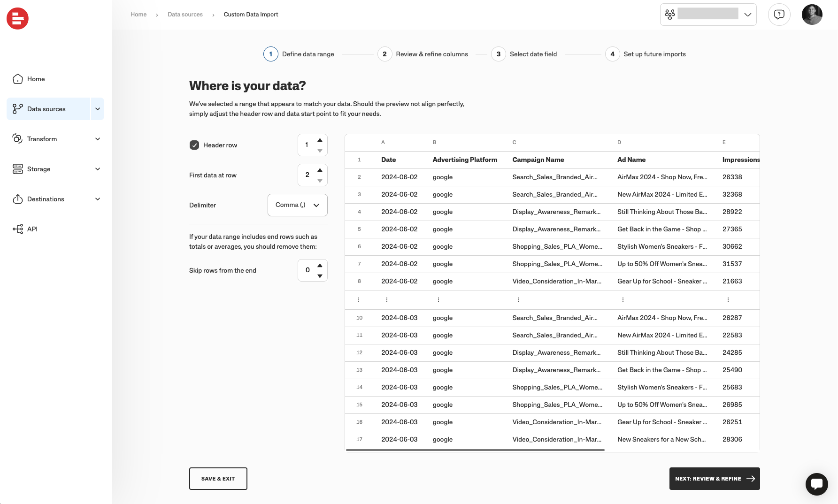Click the red app logo
This screenshot has height=504, width=838.
point(17,18)
